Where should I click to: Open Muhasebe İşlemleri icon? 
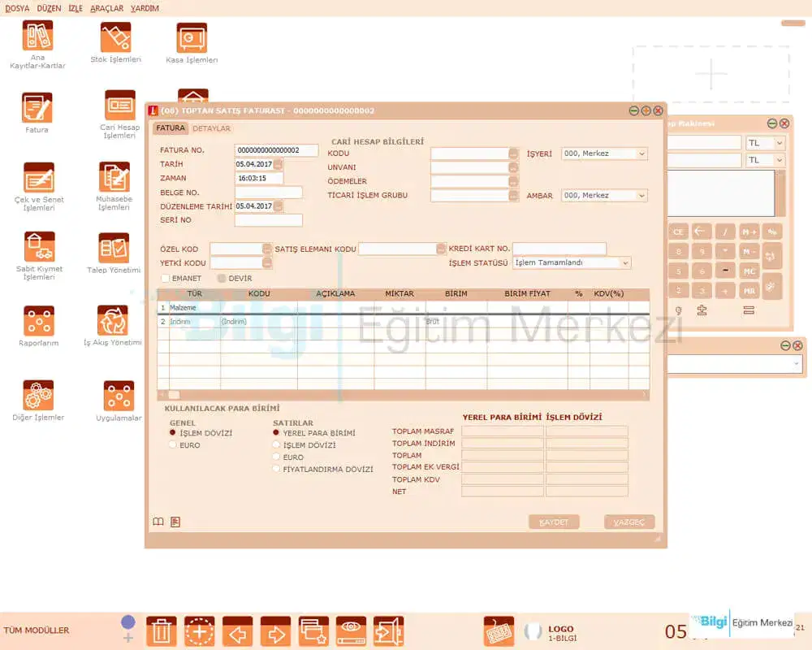(x=114, y=177)
